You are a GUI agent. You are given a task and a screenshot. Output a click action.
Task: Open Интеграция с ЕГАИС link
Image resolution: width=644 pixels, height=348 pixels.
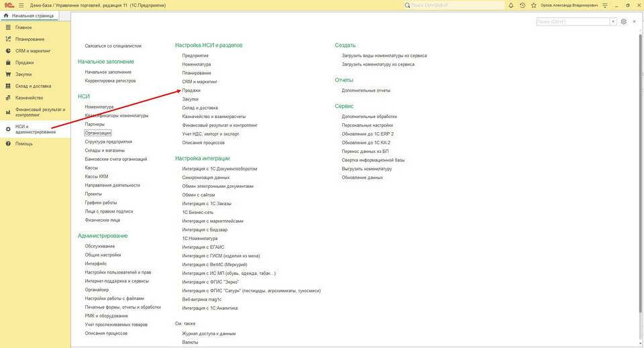coord(203,247)
